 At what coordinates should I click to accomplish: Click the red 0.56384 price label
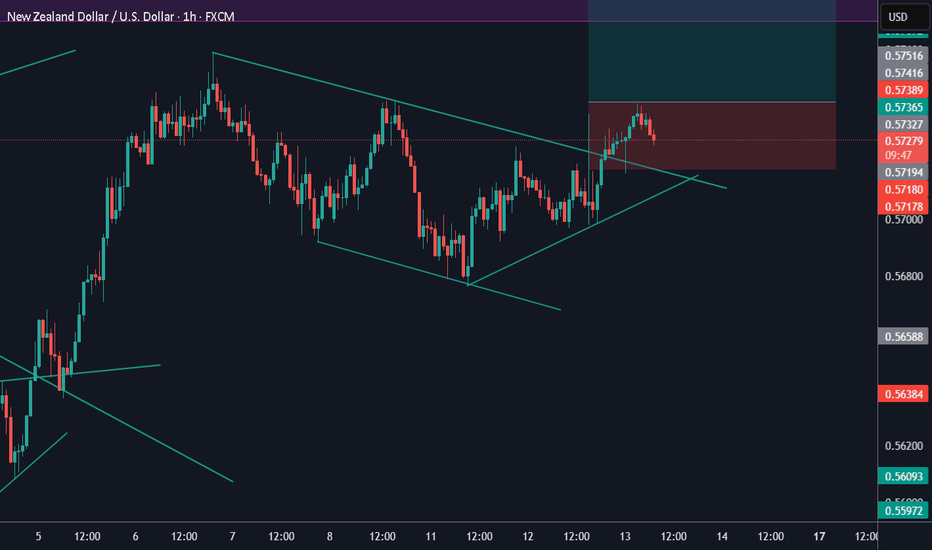pos(903,394)
